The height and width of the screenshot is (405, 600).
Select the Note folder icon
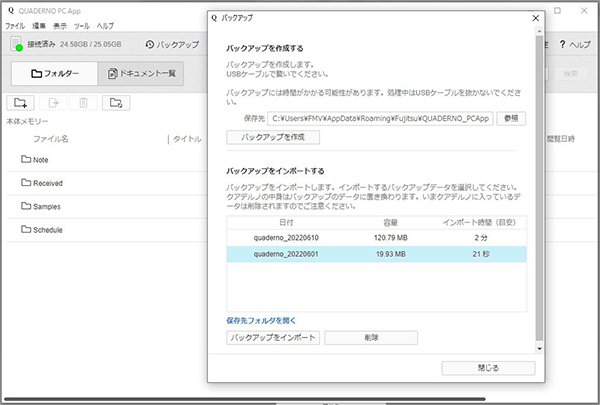click(26, 159)
